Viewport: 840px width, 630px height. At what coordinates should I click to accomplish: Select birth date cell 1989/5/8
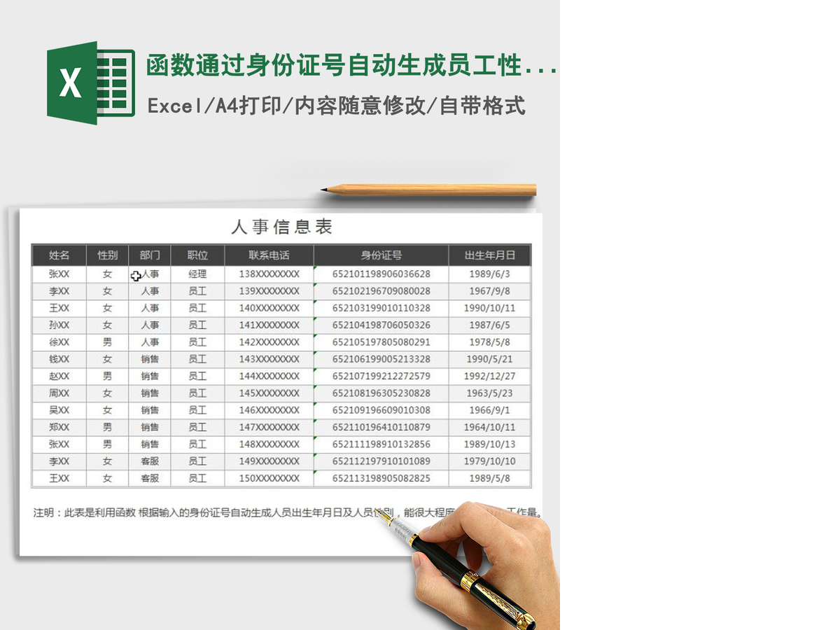490,478
